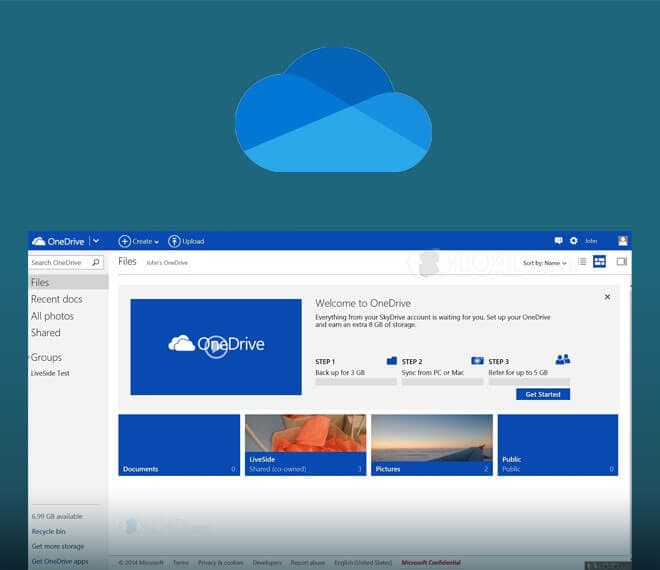Click the OneDrive cloud logo in header
The width and height of the screenshot is (660, 570).
[x=59, y=241]
